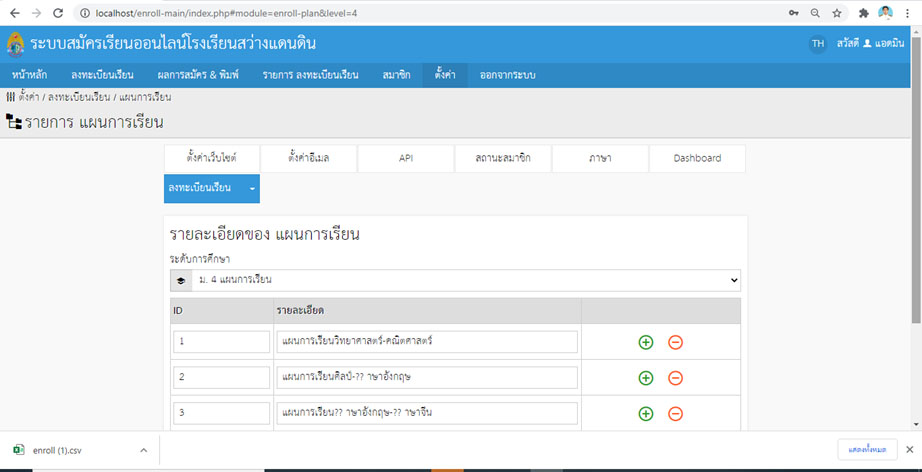Open the ม. 4 แผนการเรียน level dropdown
The height and width of the screenshot is (472, 922).
click(455, 280)
